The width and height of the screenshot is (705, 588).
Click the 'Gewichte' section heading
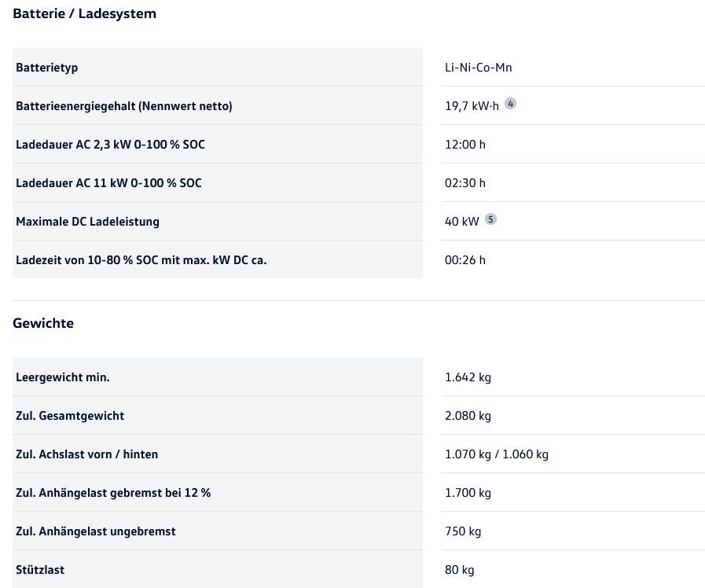[43, 323]
